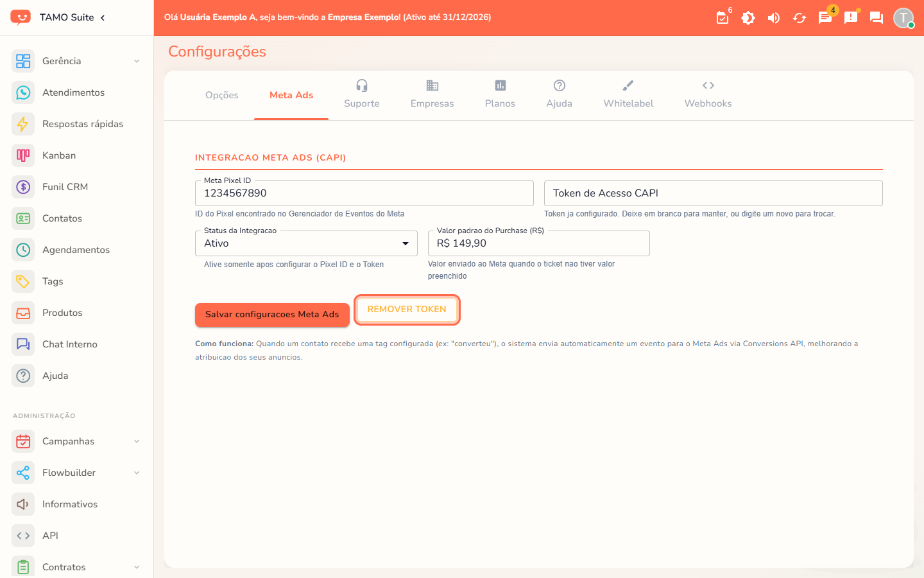Open the user profile avatar
Viewport: 924px width, 578px height.
[x=903, y=18]
